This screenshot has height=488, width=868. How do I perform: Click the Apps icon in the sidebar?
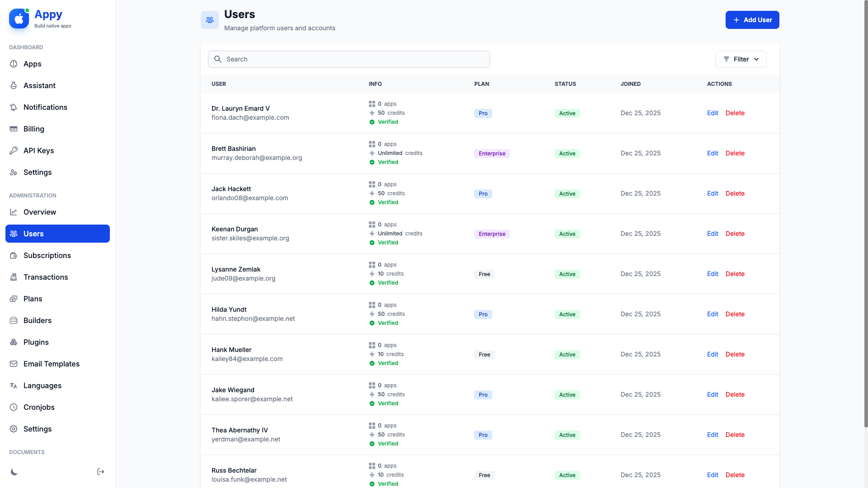(x=14, y=64)
